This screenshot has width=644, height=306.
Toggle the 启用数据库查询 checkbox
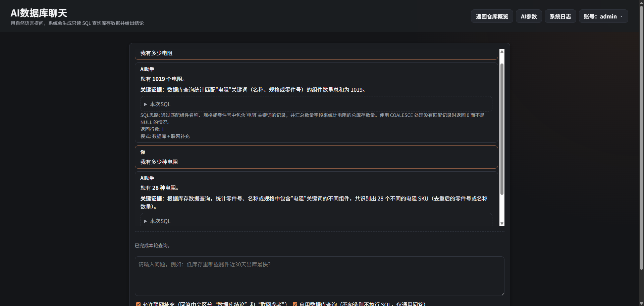[295, 304]
